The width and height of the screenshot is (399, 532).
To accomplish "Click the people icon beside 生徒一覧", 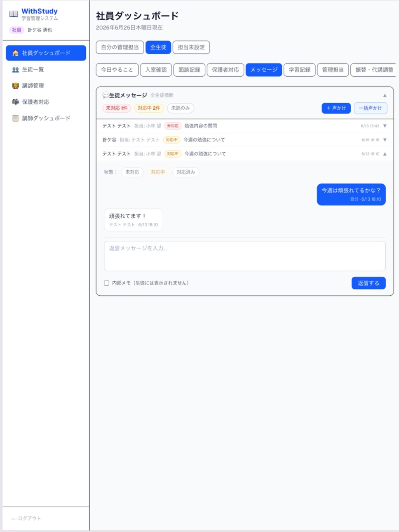I will click(16, 70).
